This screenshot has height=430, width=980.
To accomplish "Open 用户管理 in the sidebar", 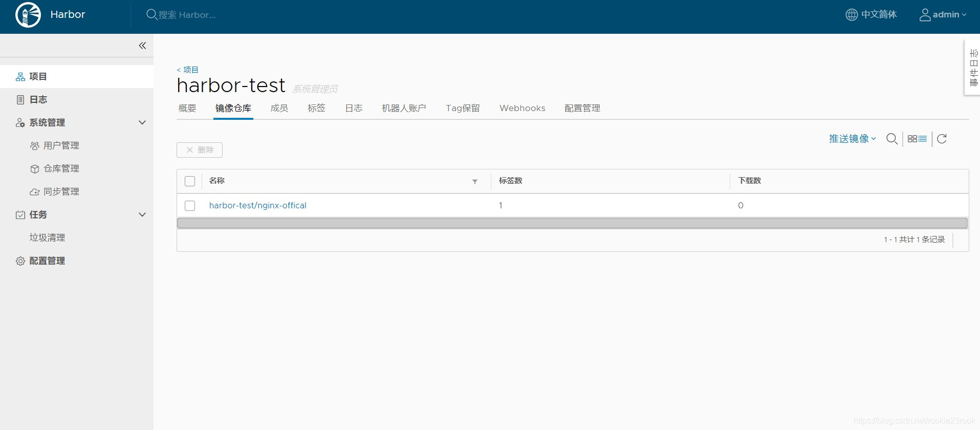I will pyautogui.click(x=61, y=146).
